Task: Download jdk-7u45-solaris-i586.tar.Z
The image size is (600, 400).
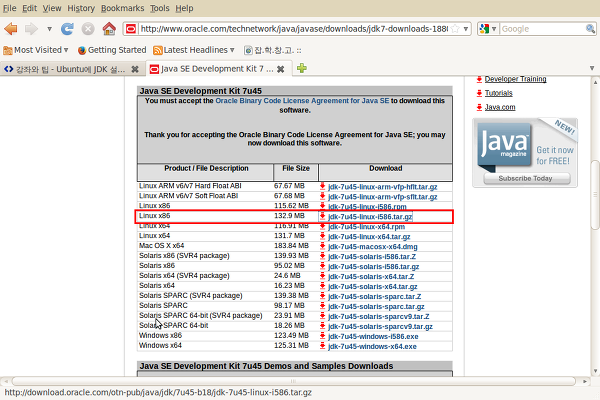Action: tap(372, 256)
